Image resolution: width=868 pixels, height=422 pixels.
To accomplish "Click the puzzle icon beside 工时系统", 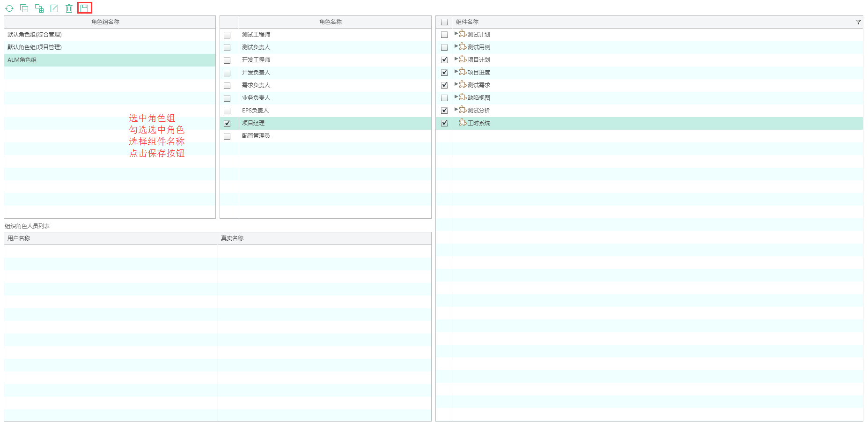I will [x=463, y=123].
